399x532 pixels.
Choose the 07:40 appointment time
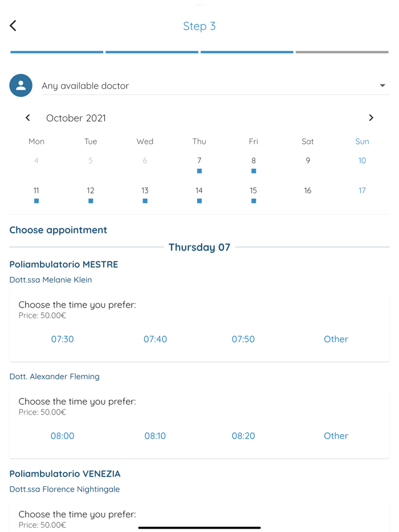pyautogui.click(x=155, y=339)
